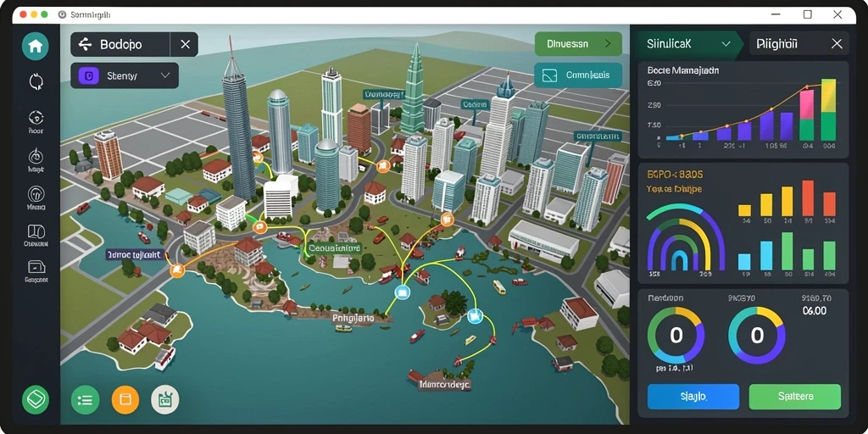Click the orange route marker near Conoulsiord label
This screenshot has width=868, height=434.
[x=259, y=226]
